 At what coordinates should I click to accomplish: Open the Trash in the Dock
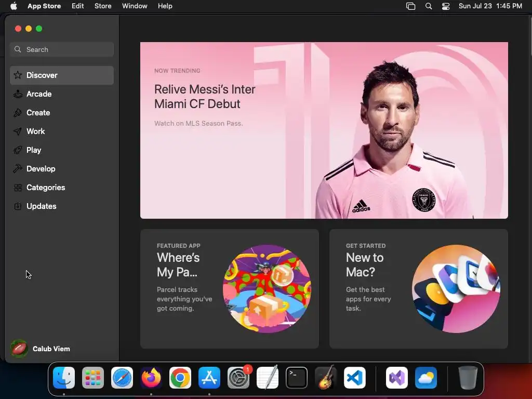coord(468,378)
